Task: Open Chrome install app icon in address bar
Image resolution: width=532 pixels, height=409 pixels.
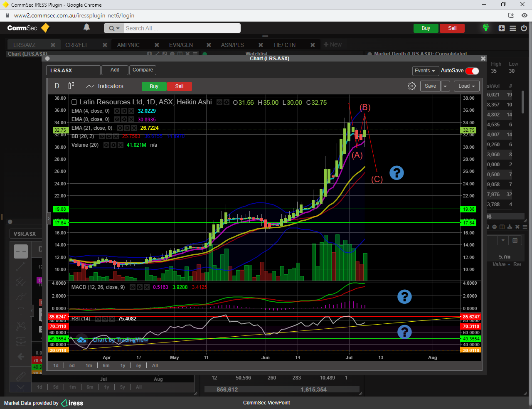Action: click(511, 15)
